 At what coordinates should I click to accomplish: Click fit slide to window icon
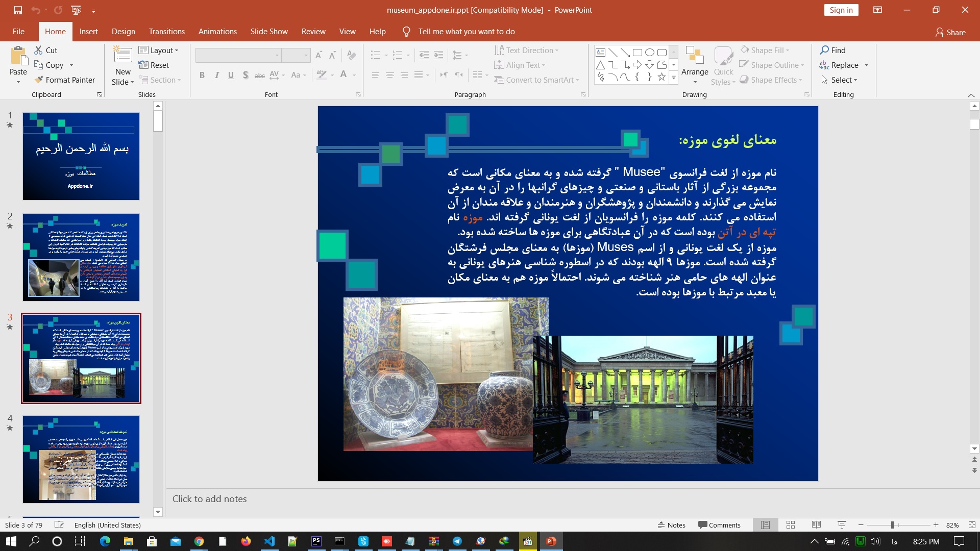pos(972,525)
